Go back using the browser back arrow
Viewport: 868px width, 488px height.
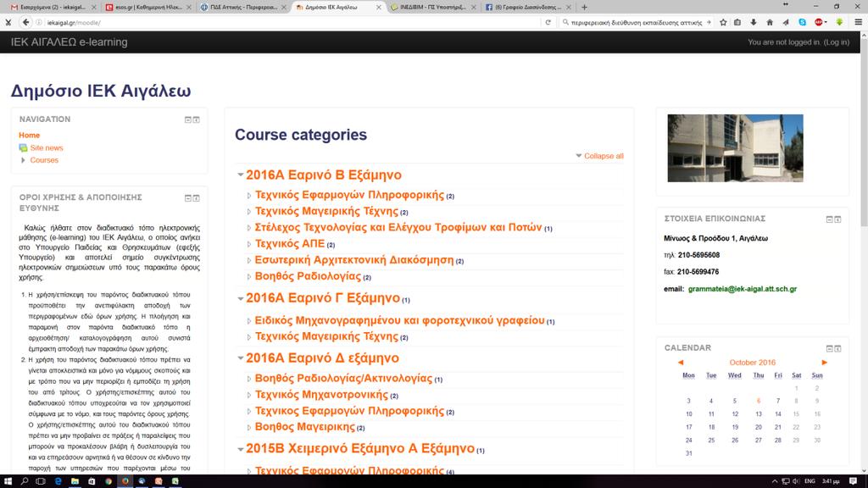[25, 22]
